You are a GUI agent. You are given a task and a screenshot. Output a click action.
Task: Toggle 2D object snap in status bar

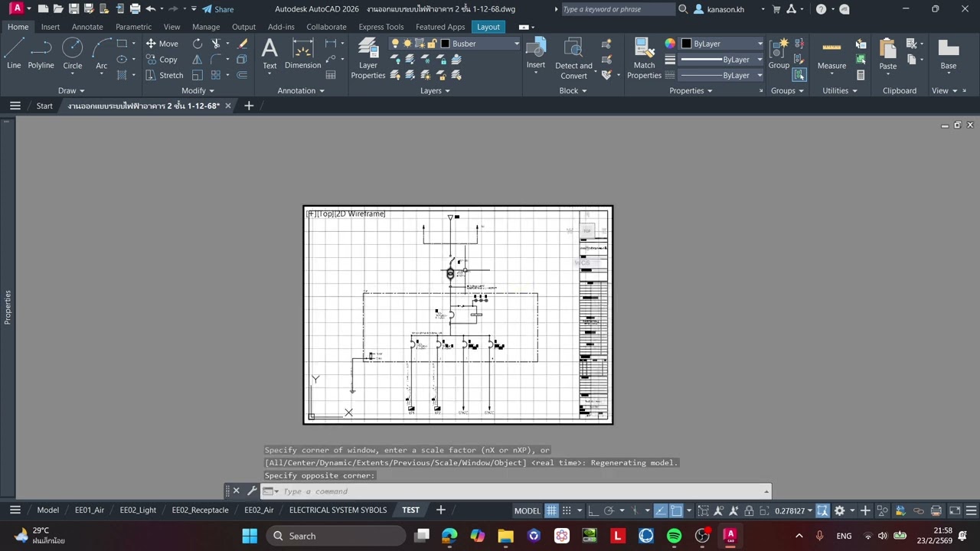tap(676, 510)
